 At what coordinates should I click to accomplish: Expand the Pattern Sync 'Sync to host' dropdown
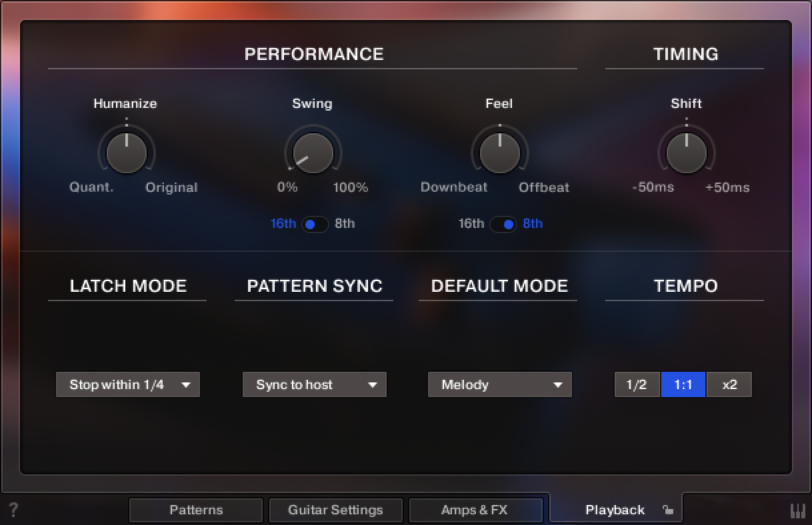pyautogui.click(x=315, y=384)
